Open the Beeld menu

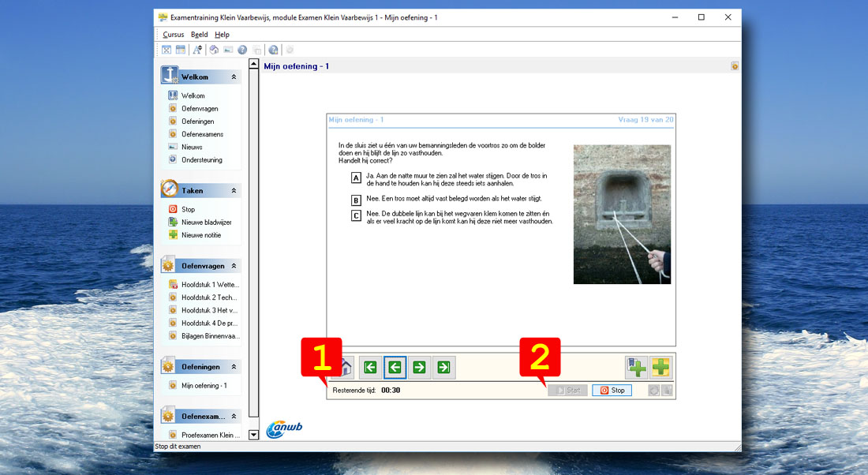(200, 35)
